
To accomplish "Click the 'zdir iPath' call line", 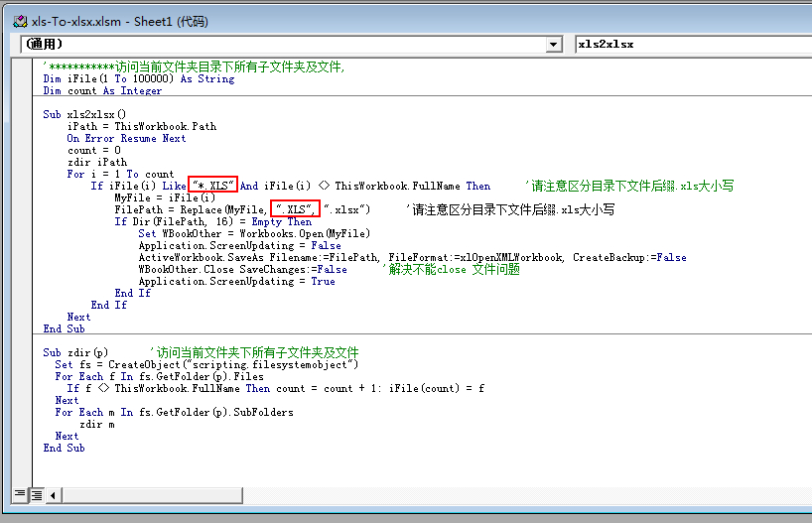I will (97, 162).
